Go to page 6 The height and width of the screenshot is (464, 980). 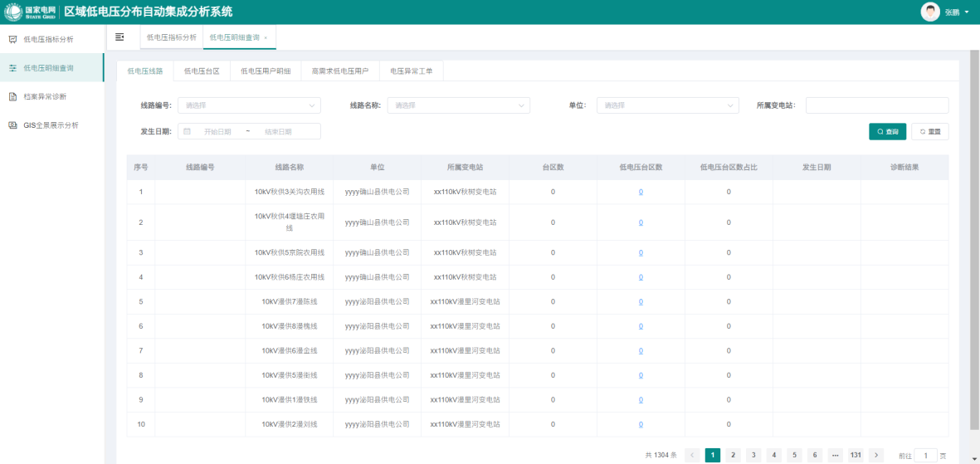point(815,455)
